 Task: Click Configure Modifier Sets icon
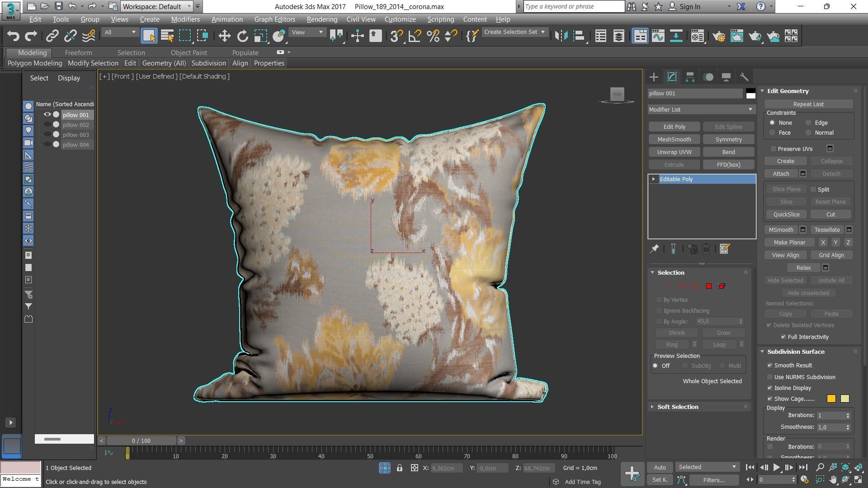coord(724,249)
